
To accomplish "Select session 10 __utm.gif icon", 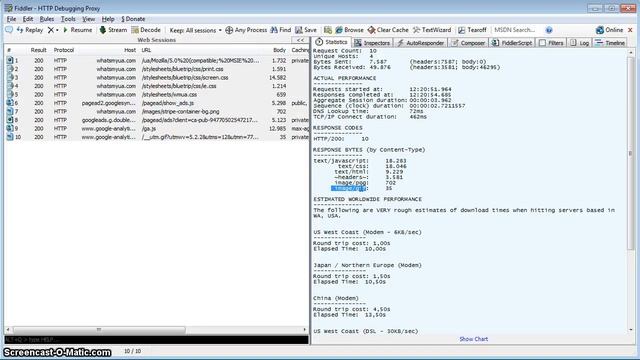I will tap(10, 137).
